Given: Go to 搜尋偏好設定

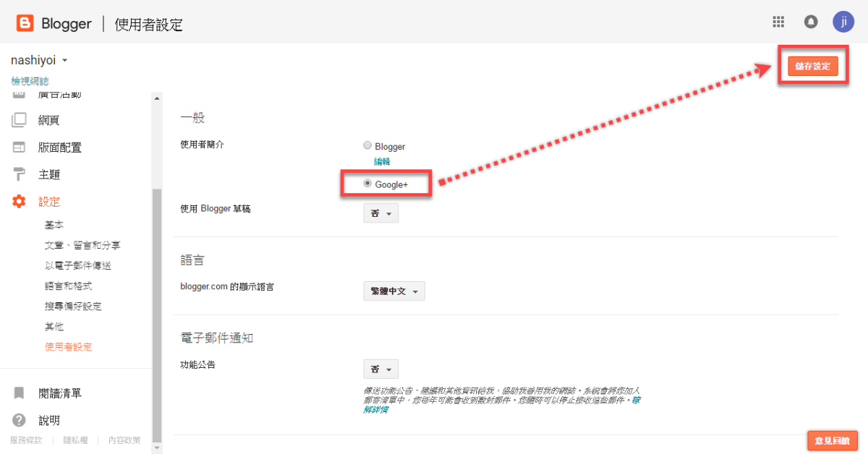Looking at the screenshot, I should coord(73,307).
